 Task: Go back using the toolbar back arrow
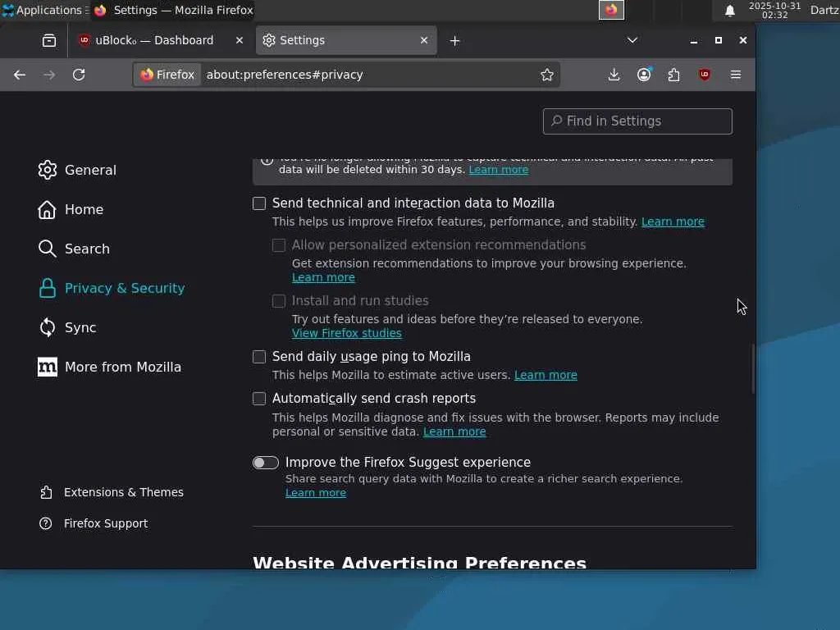point(20,75)
